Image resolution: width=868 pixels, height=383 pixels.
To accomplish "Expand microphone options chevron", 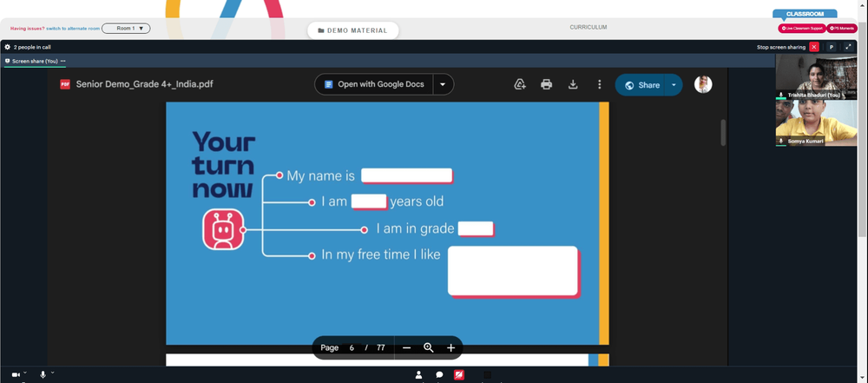I will pyautogui.click(x=53, y=373).
